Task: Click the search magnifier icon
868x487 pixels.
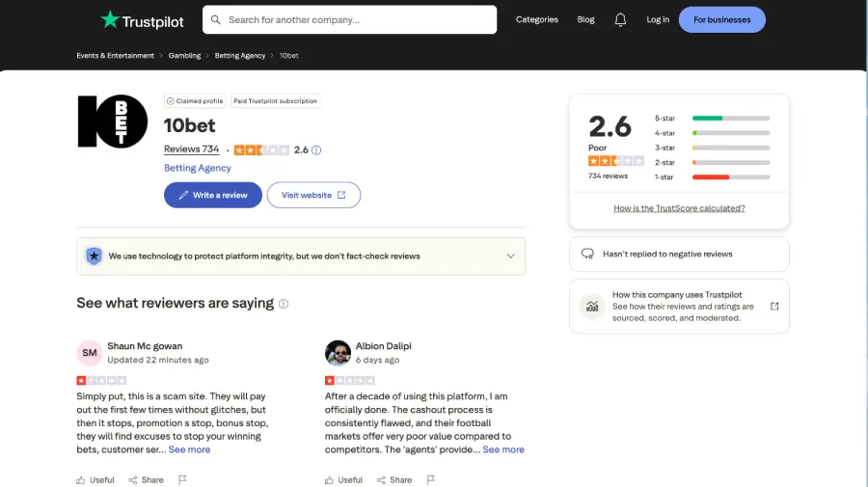Action: [216, 20]
